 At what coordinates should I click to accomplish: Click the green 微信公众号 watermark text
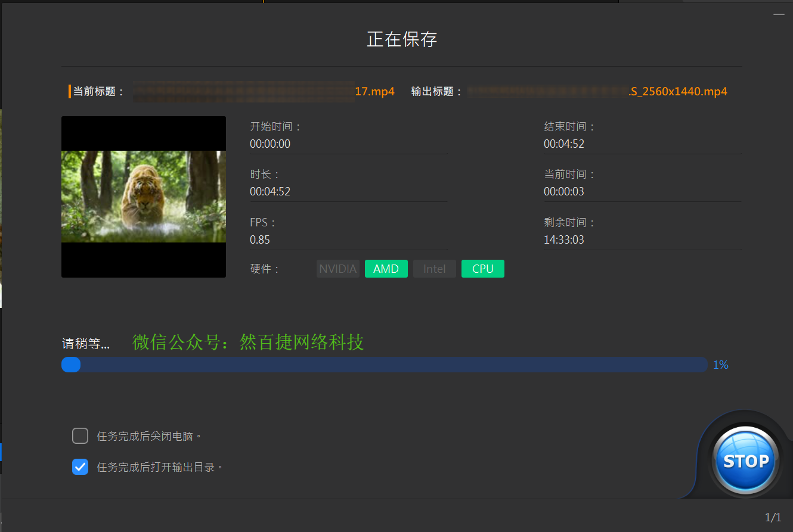248,343
